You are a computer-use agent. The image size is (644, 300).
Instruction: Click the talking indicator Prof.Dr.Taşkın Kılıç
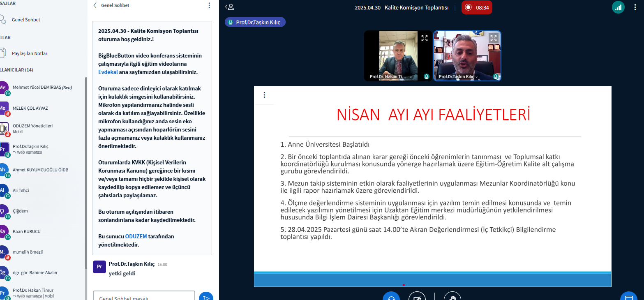[x=255, y=22]
